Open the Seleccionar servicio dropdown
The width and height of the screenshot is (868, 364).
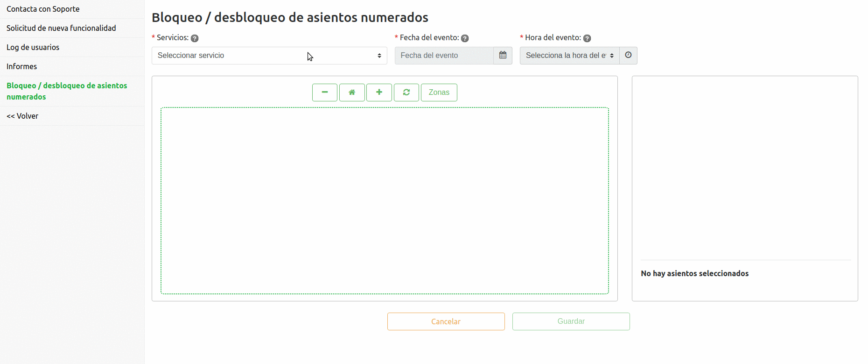click(269, 56)
